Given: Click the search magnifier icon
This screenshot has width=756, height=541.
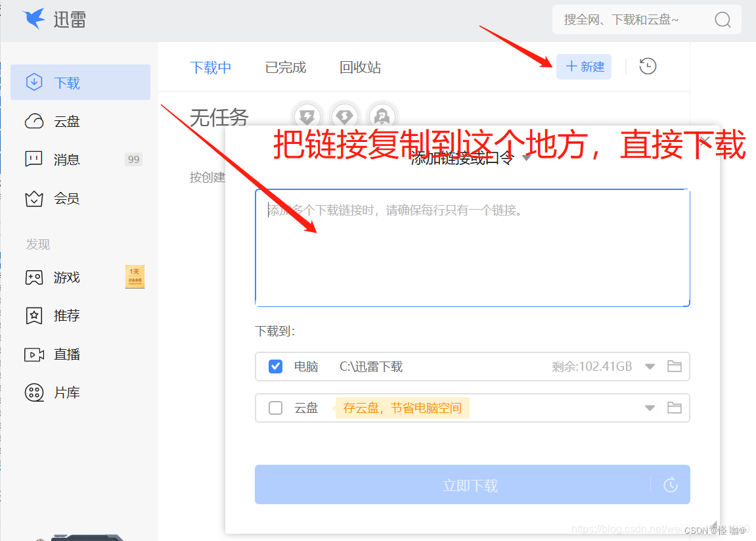Looking at the screenshot, I should (723, 20).
